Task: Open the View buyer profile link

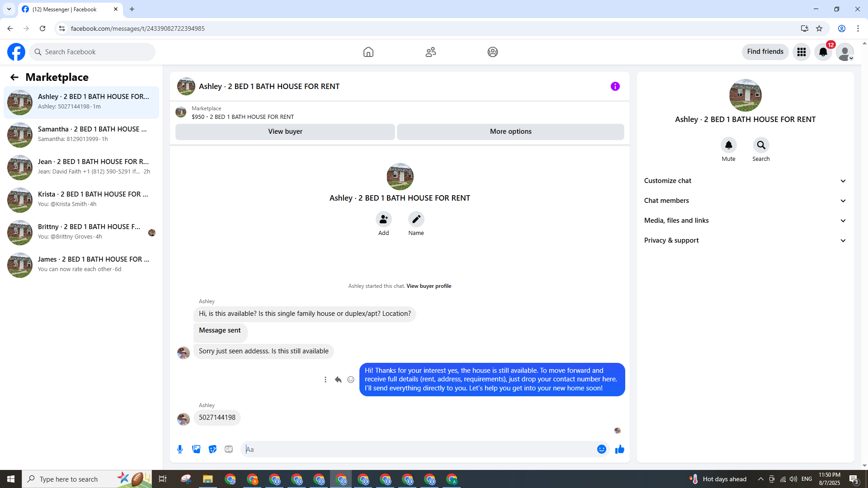Action: 429,286
